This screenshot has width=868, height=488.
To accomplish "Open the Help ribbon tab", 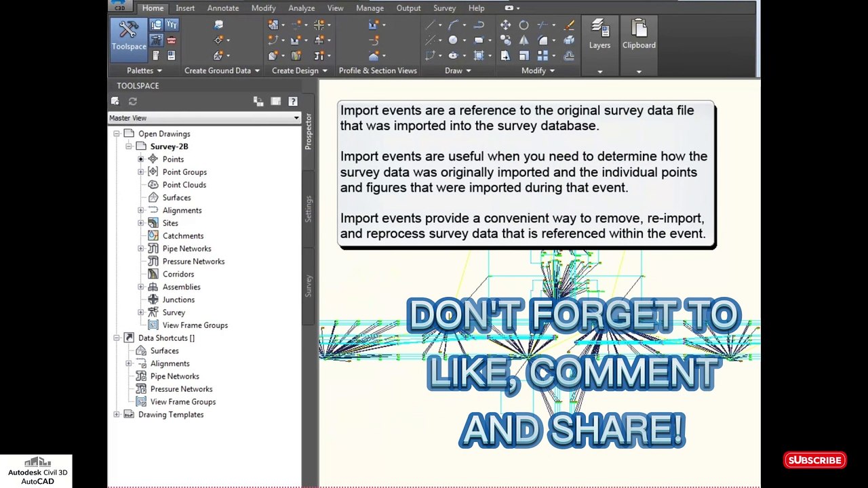I will click(476, 8).
